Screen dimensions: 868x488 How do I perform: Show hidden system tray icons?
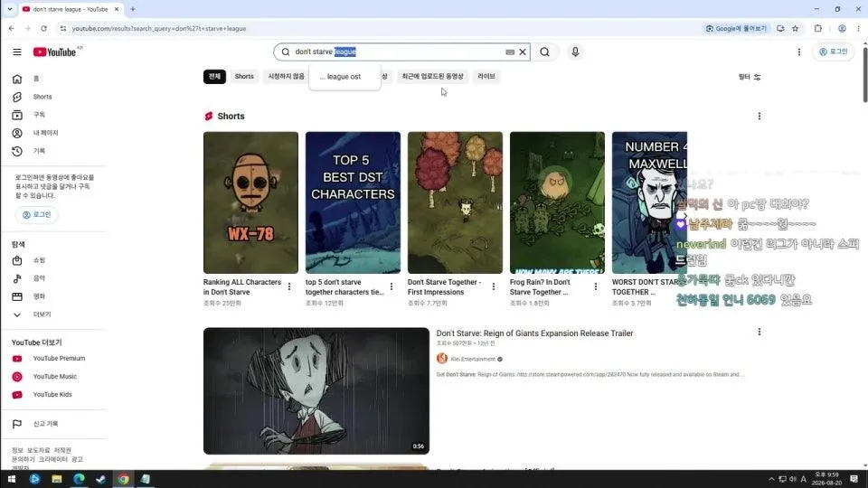pos(771,479)
